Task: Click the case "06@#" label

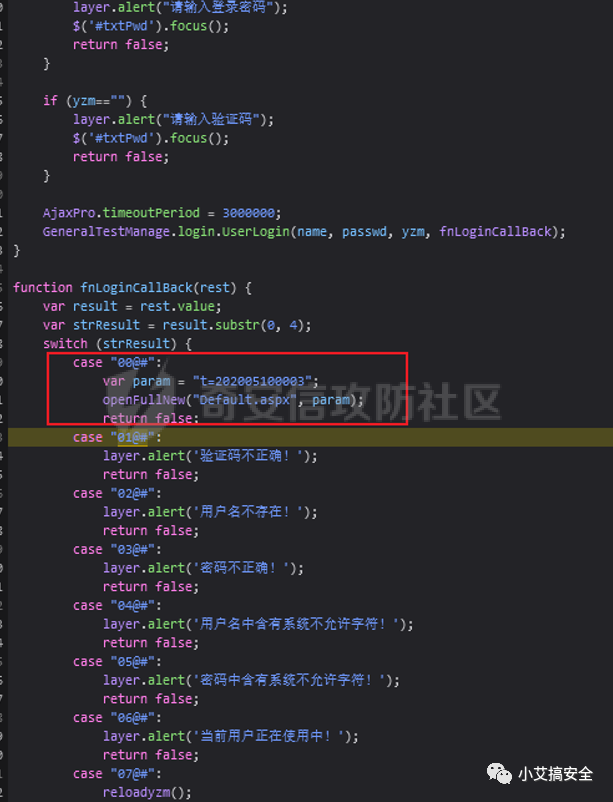Action: 117,718
